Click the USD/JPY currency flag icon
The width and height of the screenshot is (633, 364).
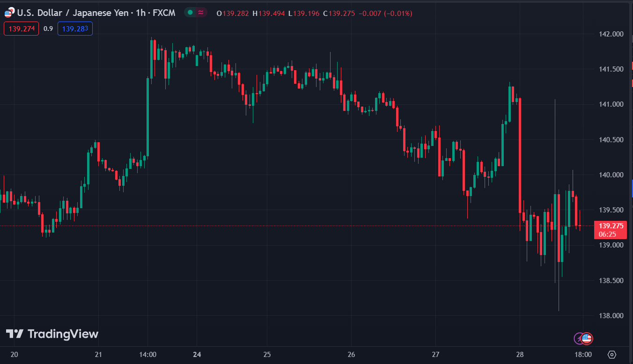click(x=8, y=13)
